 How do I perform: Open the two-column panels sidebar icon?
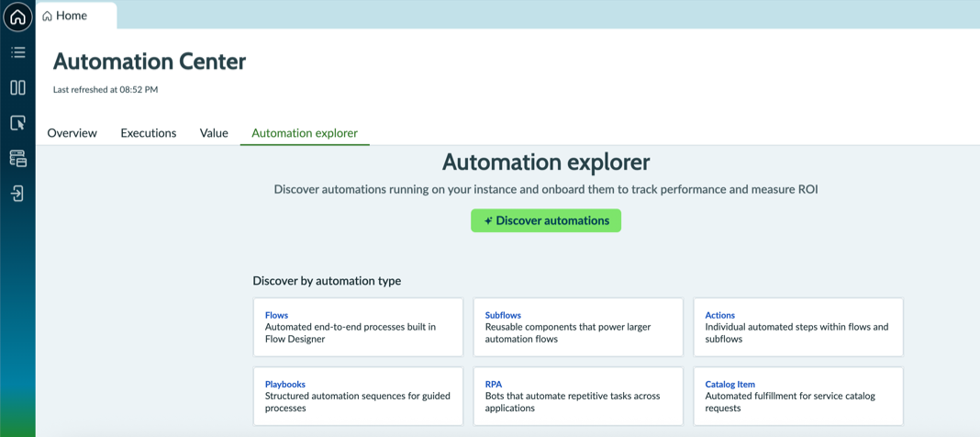click(x=18, y=87)
